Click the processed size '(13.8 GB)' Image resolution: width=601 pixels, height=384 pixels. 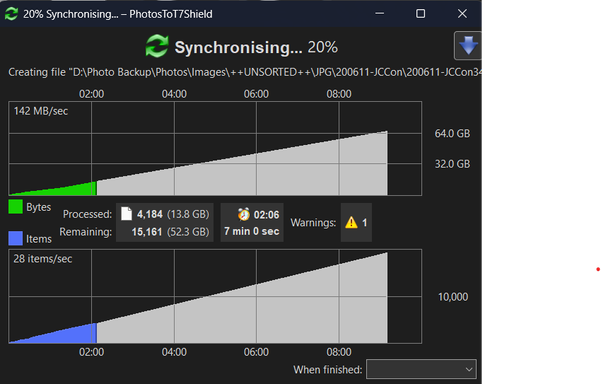[188, 214]
